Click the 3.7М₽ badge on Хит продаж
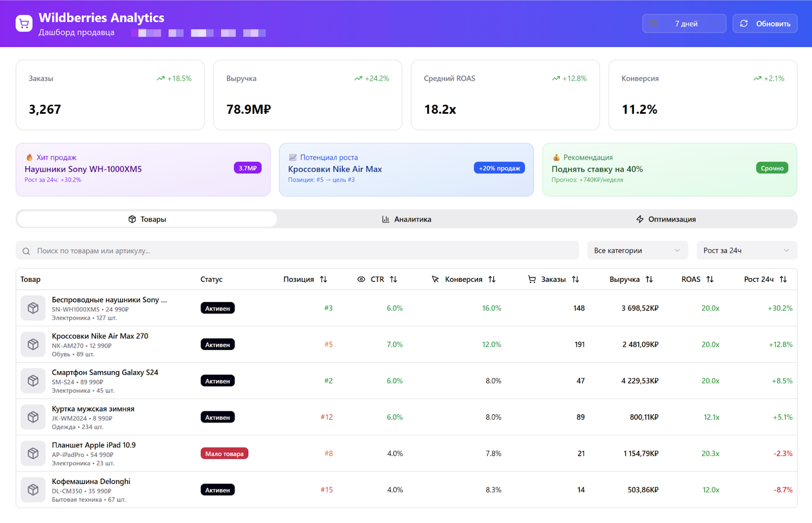Screen dimensions: 812x523 coord(248,168)
